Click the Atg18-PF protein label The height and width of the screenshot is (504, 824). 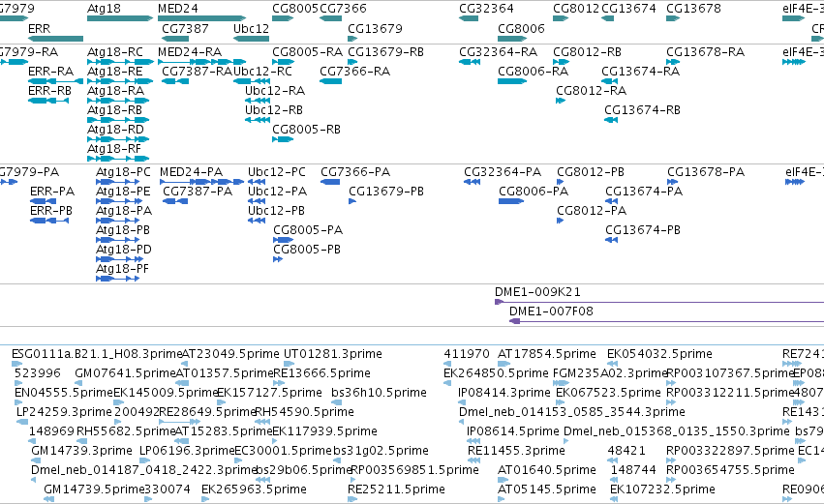point(122,269)
